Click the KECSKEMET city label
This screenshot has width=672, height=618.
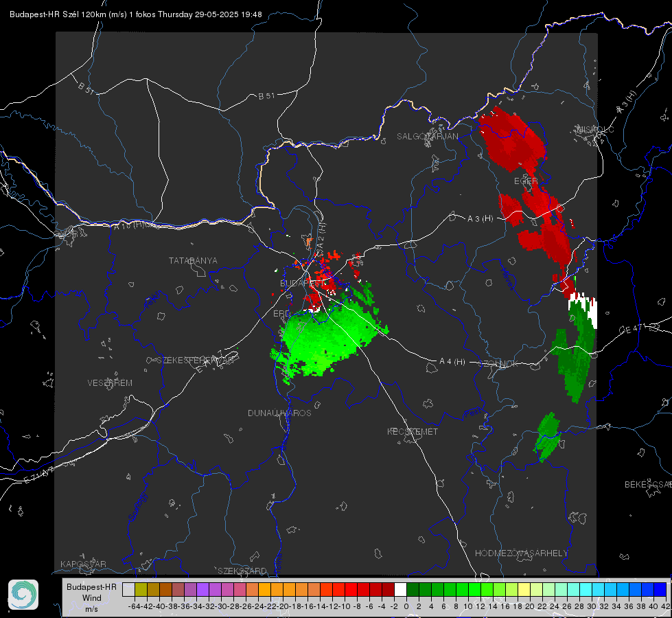click(413, 431)
